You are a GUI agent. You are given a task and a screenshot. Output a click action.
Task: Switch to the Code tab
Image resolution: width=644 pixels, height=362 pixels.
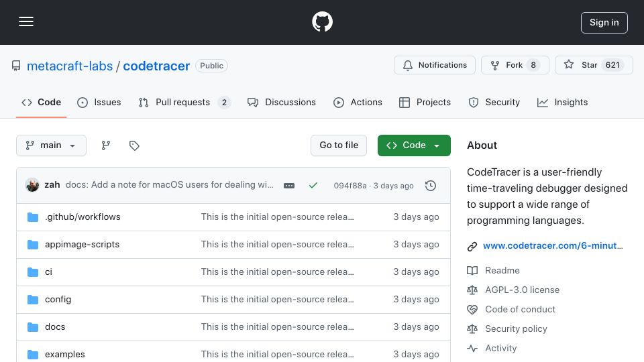click(41, 102)
